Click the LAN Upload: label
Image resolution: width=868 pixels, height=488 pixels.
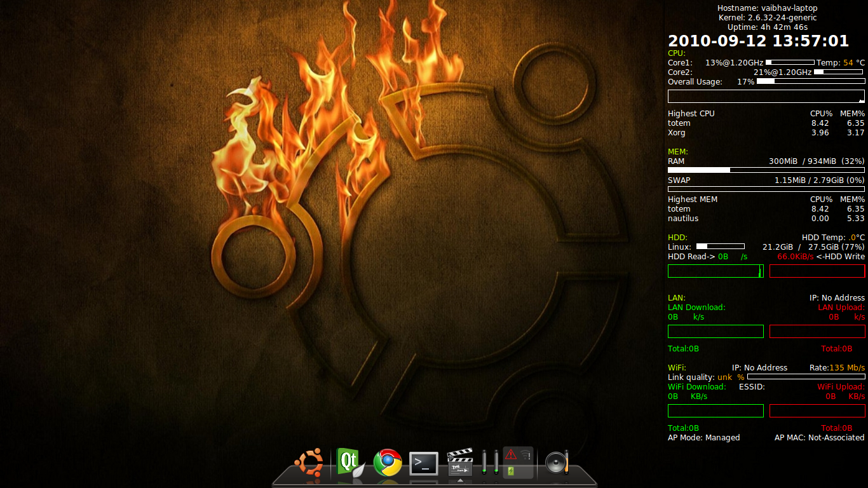[841, 308]
